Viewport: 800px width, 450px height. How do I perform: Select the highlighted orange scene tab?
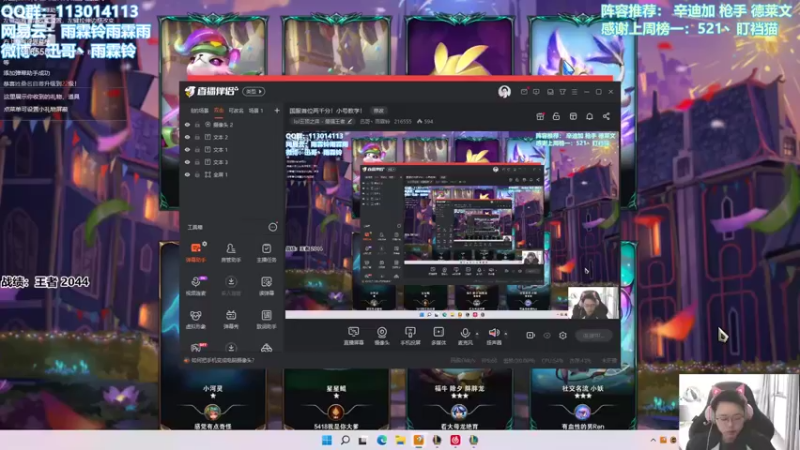(219, 110)
